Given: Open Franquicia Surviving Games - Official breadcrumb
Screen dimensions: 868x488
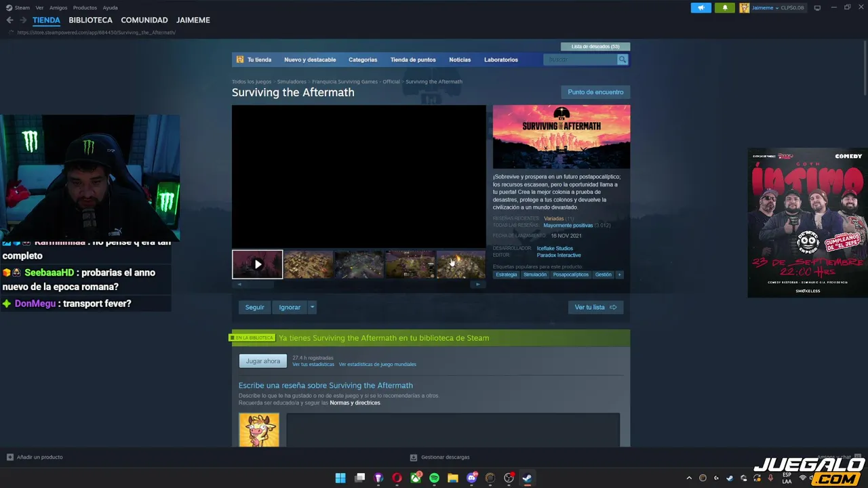Looking at the screenshot, I should point(356,81).
